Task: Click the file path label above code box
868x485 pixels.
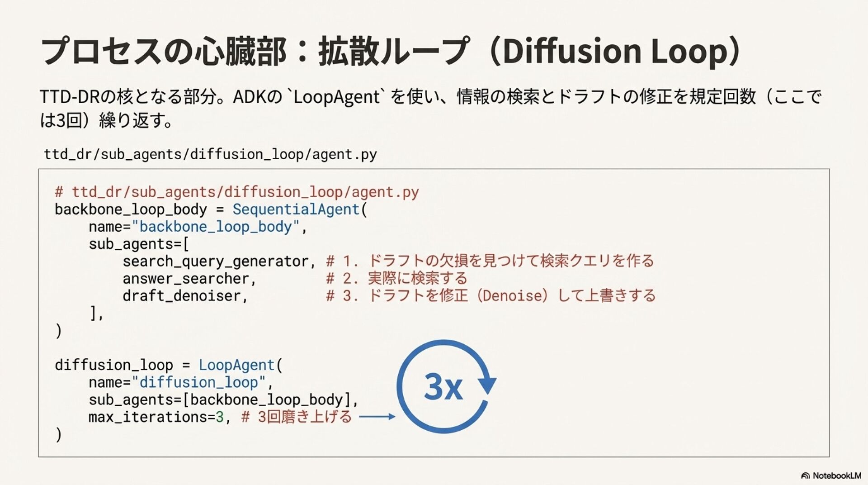Action: pyautogui.click(x=210, y=154)
